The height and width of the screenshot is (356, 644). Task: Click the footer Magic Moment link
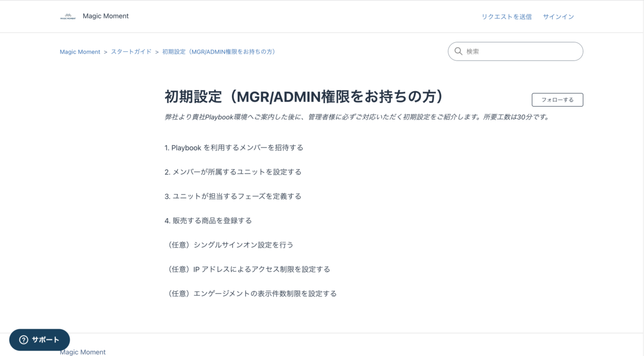pos(83,352)
